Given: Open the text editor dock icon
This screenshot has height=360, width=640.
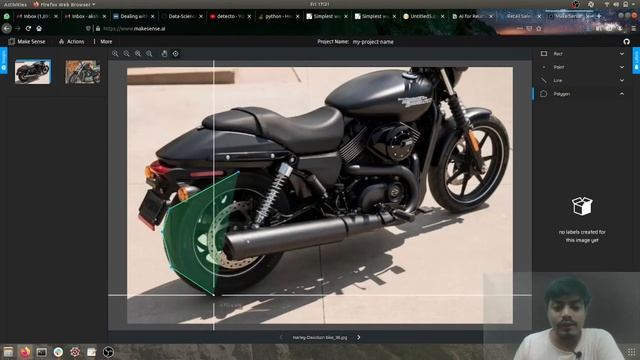Looking at the screenshot, I should click(91, 352).
